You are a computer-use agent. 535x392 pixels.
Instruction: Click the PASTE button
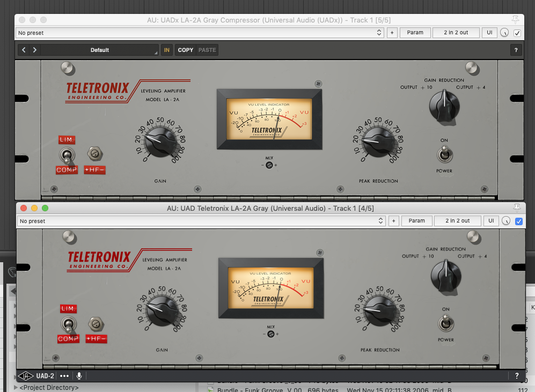pos(207,50)
